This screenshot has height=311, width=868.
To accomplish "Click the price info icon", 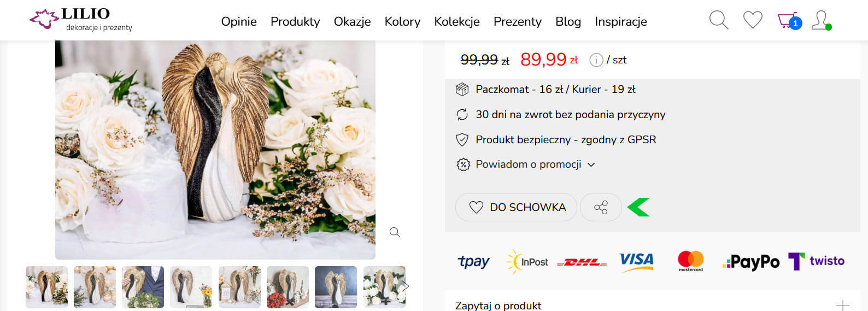I will tap(596, 60).
